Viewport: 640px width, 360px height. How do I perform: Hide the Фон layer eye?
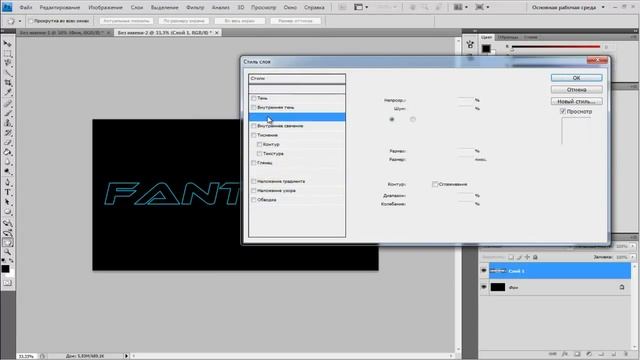484,287
